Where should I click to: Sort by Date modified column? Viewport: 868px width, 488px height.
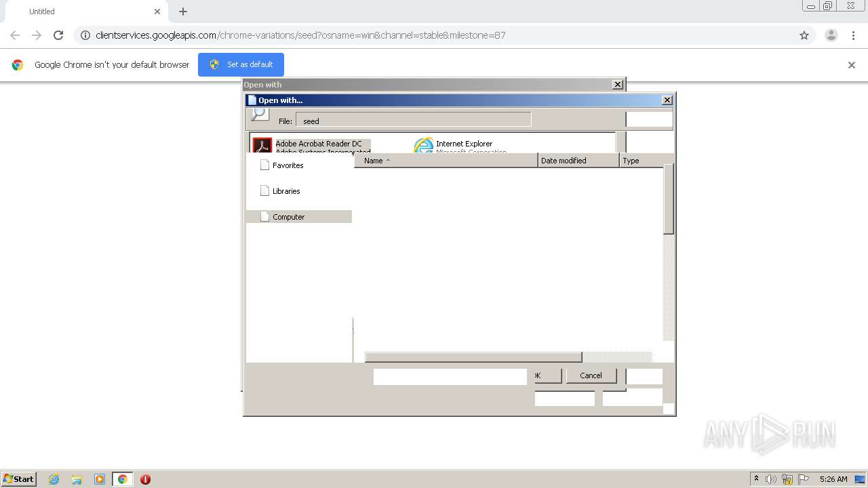pyautogui.click(x=578, y=161)
